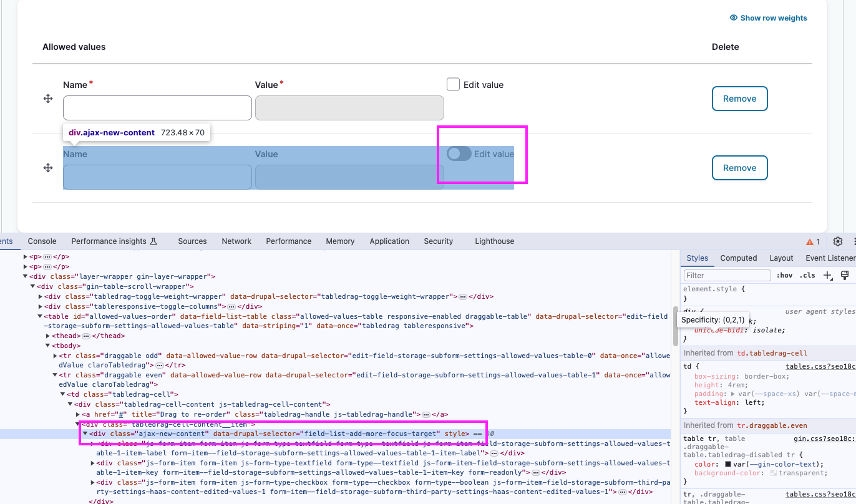
Task: Expand the thead node in the DOM tree
Action: tap(49, 336)
